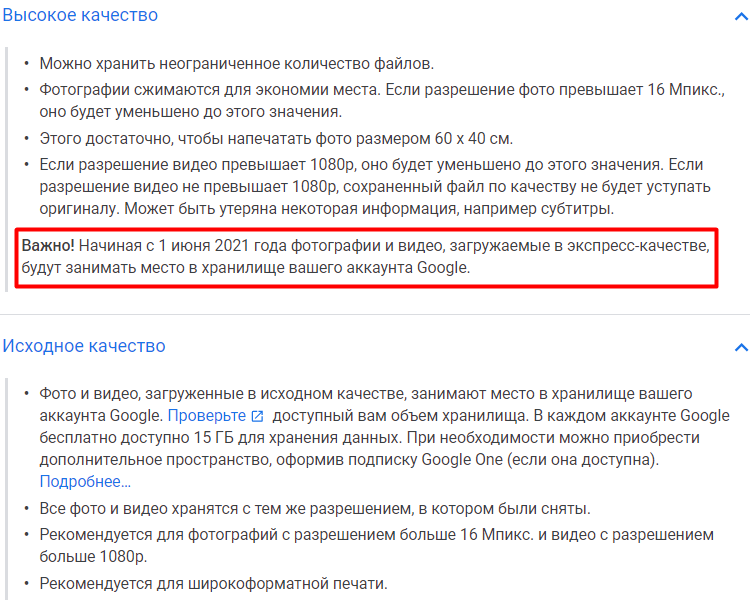Viewport: 750px width, 600px height.
Task: Click the bold "Важно!" label
Action: (48, 245)
